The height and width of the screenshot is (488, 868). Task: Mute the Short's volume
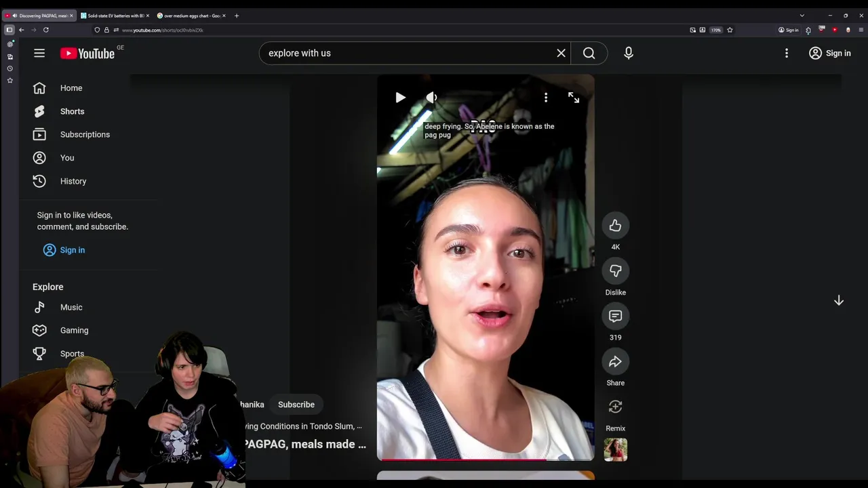pyautogui.click(x=431, y=98)
